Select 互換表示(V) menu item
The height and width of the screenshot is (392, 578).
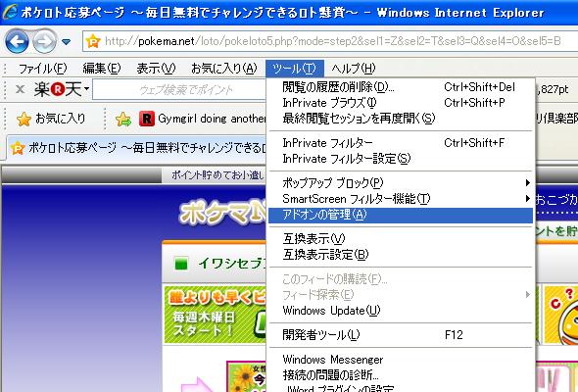[401, 239]
